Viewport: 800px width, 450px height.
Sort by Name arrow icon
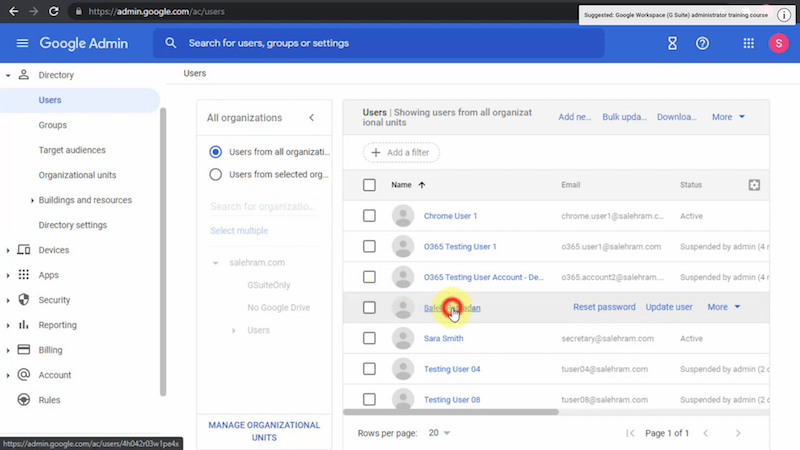point(421,185)
